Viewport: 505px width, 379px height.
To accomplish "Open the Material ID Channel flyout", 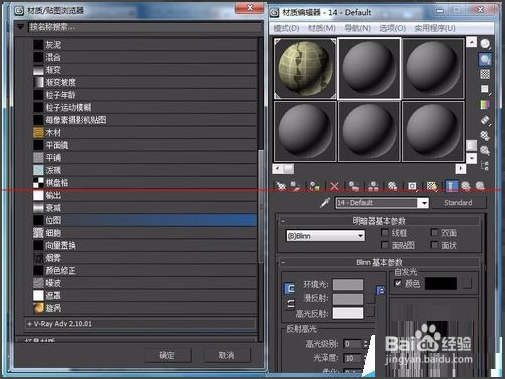I will tap(412, 186).
